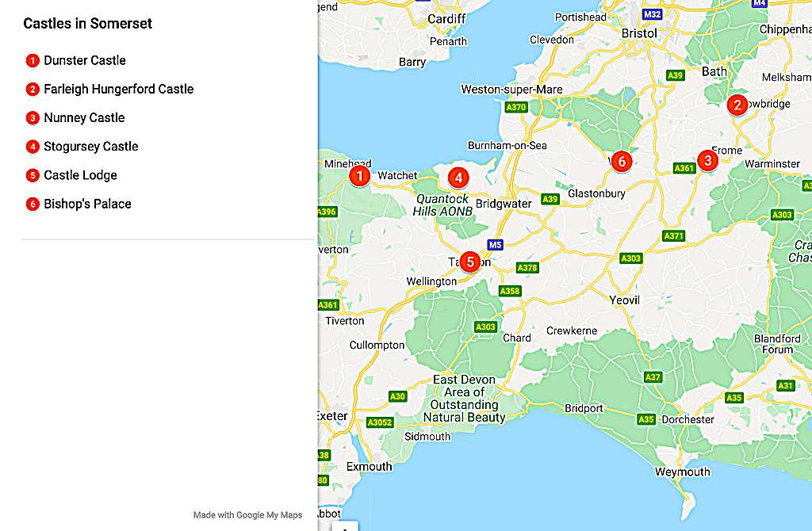Select map marker 3 near Frome

pyautogui.click(x=707, y=160)
